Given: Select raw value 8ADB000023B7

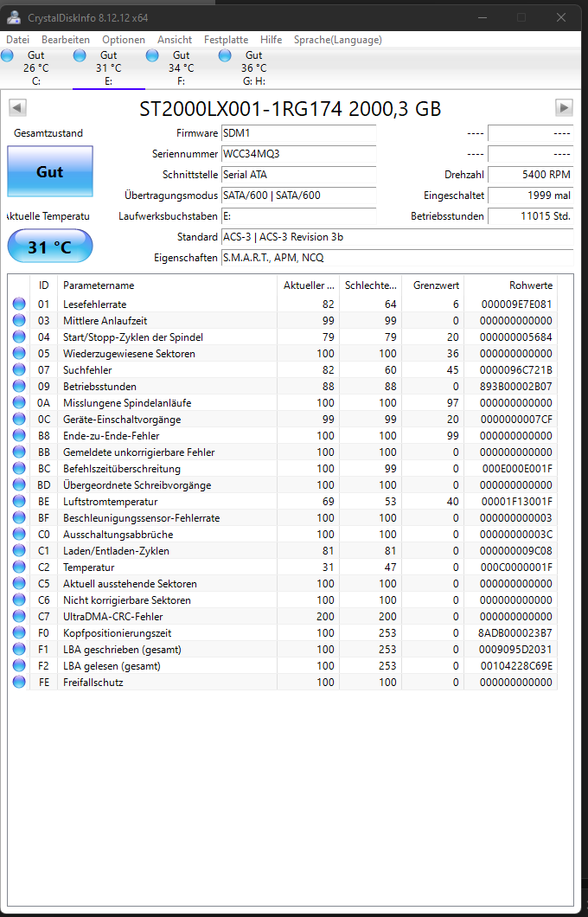Looking at the screenshot, I should 516,632.
